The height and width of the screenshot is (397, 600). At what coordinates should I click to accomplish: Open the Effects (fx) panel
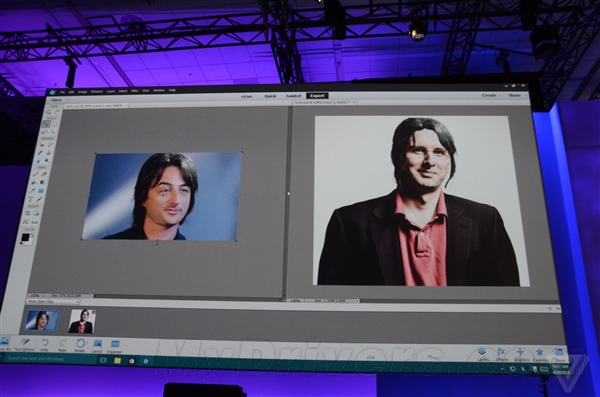[501, 354]
